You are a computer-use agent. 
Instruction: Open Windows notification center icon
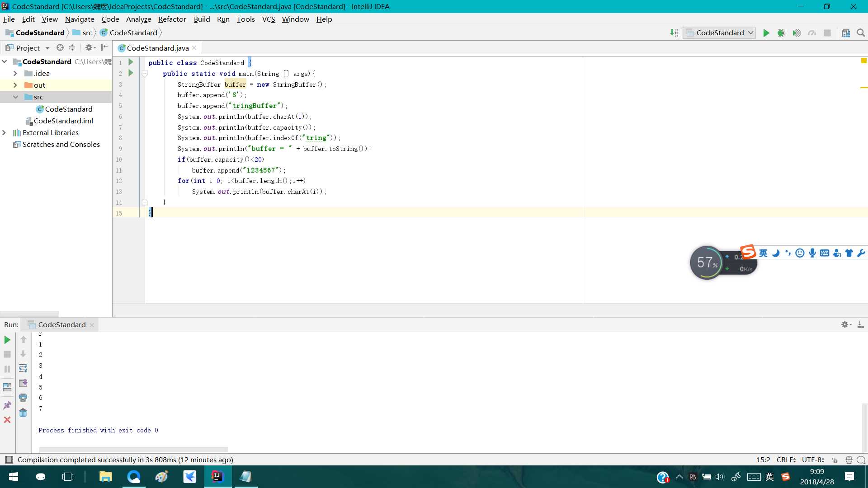849,477
